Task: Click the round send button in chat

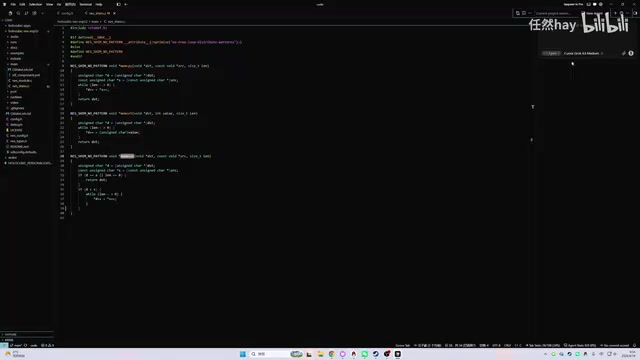Action: pyautogui.click(x=631, y=53)
